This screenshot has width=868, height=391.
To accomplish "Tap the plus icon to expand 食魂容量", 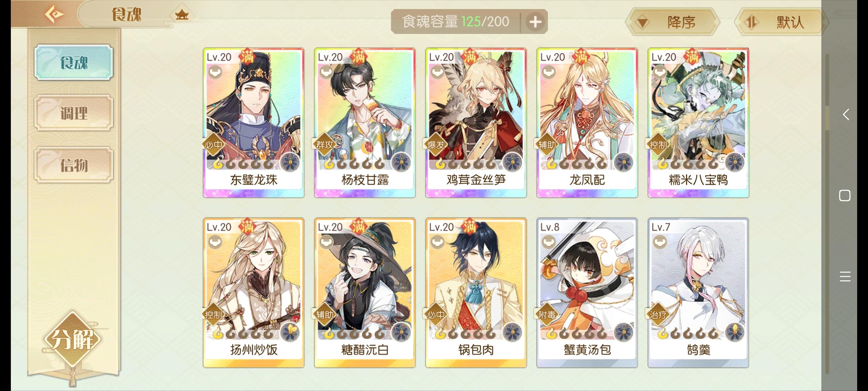I will (x=535, y=22).
